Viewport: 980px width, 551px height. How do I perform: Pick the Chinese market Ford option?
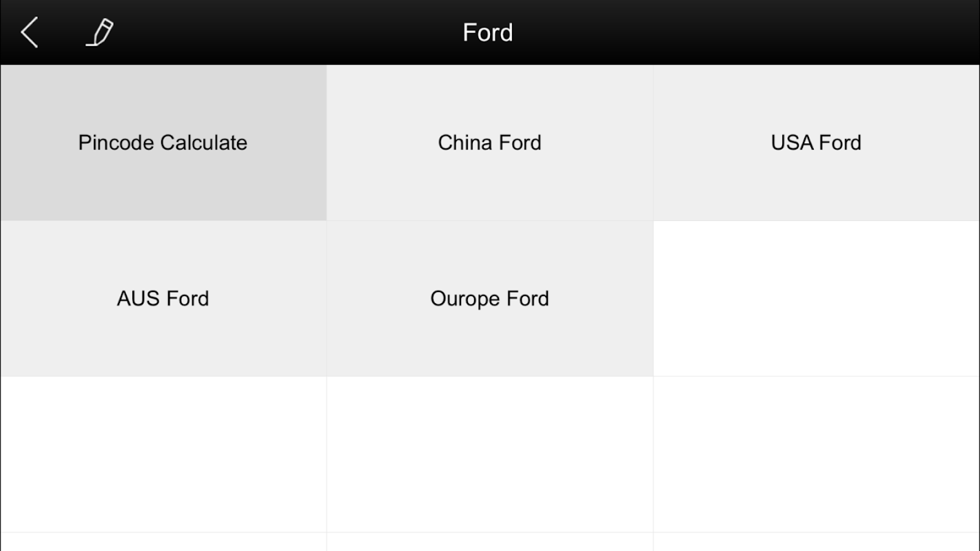[489, 143]
